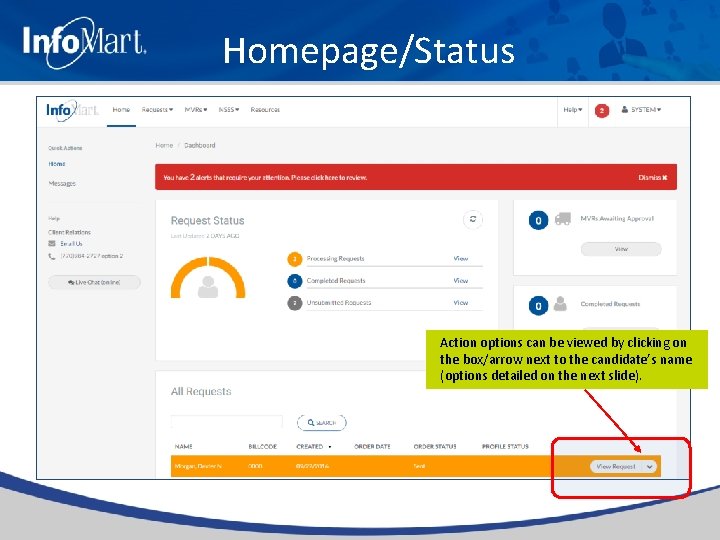The width and height of the screenshot is (720, 540).
Task: Click the gray Unsubmitted Requests count circle
Action: coord(294,303)
